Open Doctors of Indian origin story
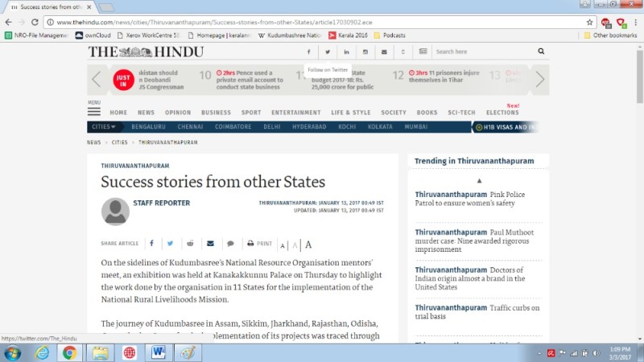The width and height of the screenshot is (644, 362). [469, 278]
